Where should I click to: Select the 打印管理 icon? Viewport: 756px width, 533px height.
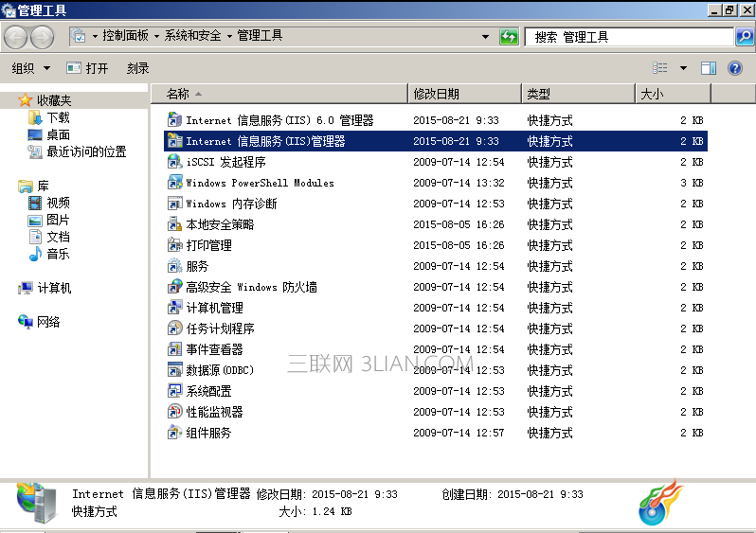click(x=174, y=245)
